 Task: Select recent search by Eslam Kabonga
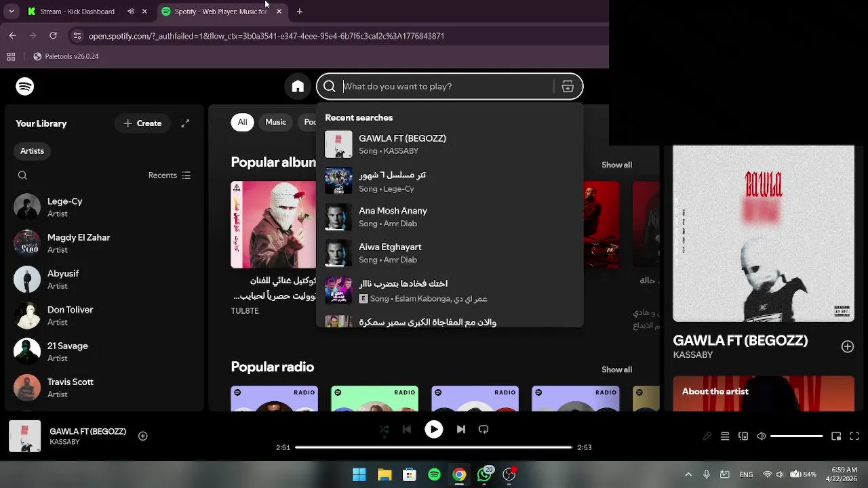click(x=450, y=290)
